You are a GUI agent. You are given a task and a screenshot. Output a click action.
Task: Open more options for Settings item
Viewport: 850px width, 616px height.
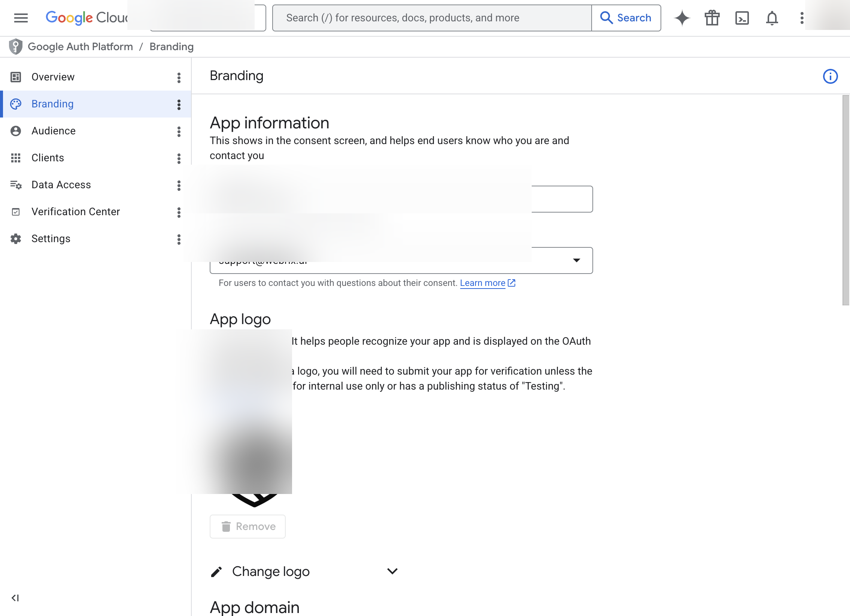click(x=179, y=239)
